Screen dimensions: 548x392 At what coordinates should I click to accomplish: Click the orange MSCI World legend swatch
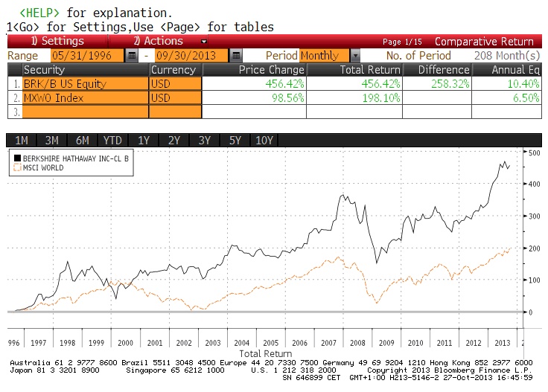click(17, 167)
